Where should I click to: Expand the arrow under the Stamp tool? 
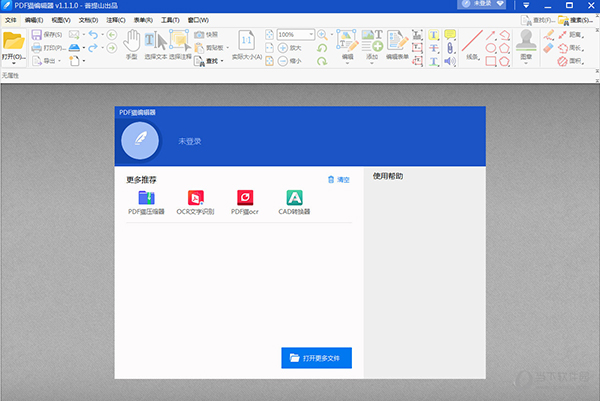coord(526,63)
